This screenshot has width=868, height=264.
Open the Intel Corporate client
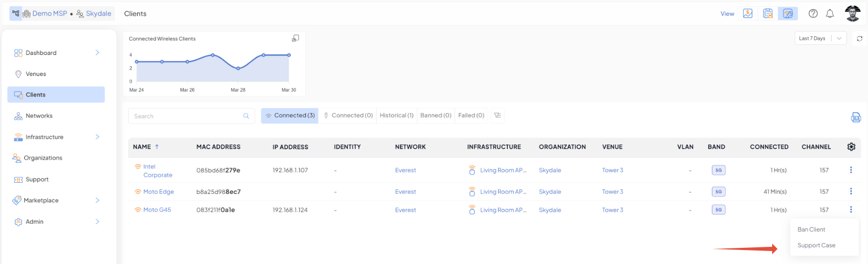click(x=157, y=171)
